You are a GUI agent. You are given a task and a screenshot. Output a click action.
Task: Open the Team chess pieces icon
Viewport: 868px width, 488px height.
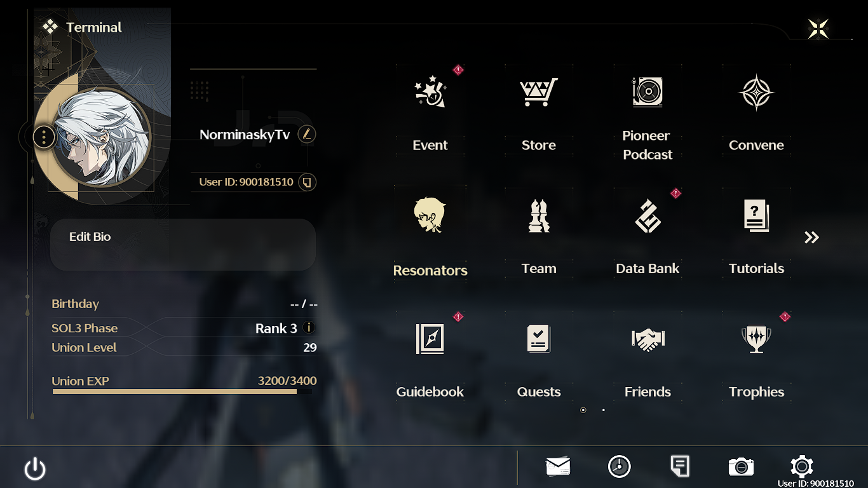[x=539, y=215]
